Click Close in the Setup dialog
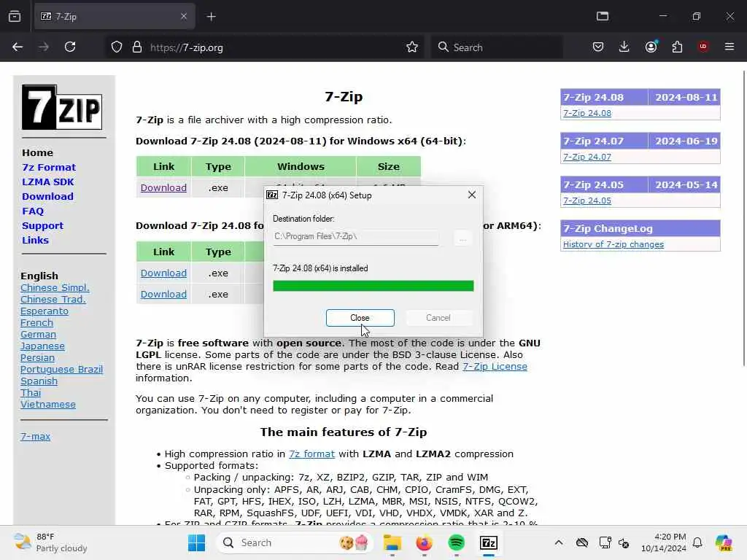This screenshot has height=560, width=747. pyautogui.click(x=360, y=318)
